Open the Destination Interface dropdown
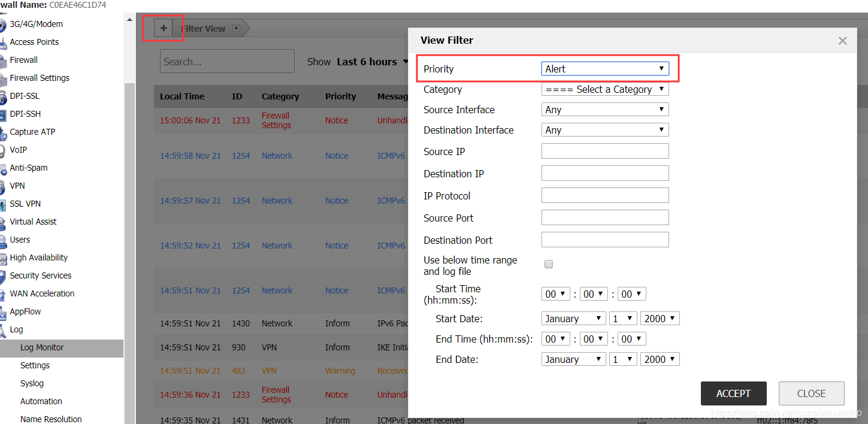Image resolution: width=868 pixels, height=424 pixels. (x=605, y=130)
